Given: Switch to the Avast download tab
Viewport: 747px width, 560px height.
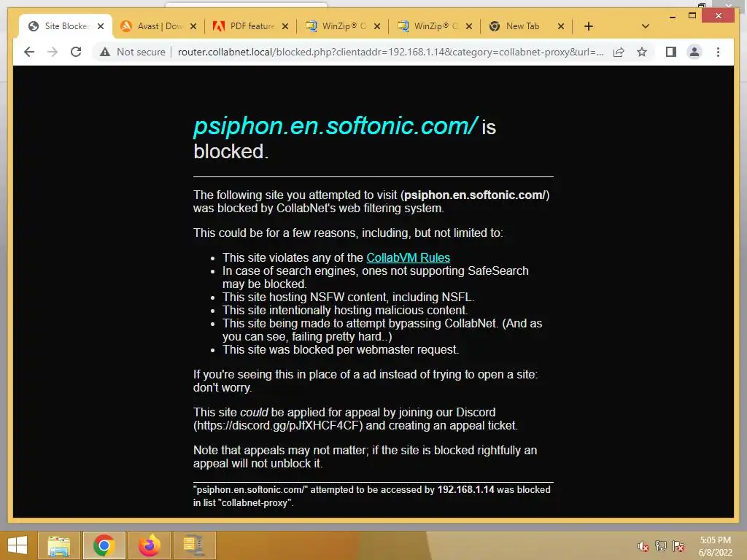Looking at the screenshot, I should click(158, 26).
